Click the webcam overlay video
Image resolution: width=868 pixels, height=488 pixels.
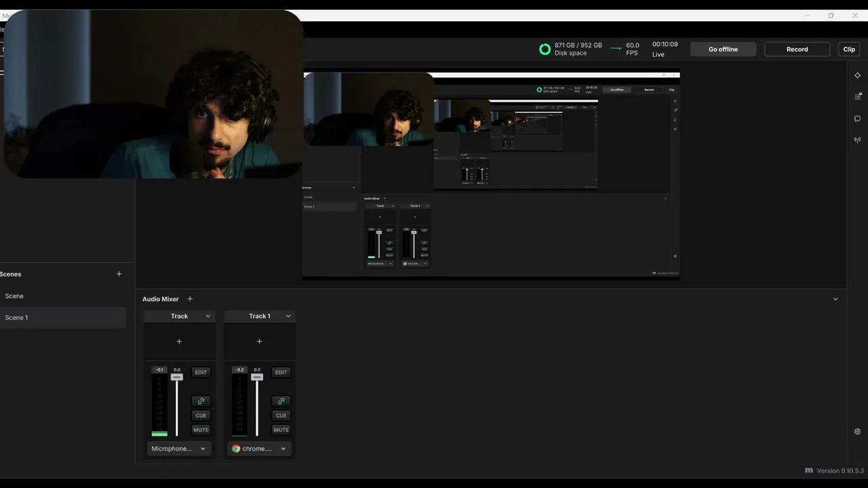coord(153,94)
